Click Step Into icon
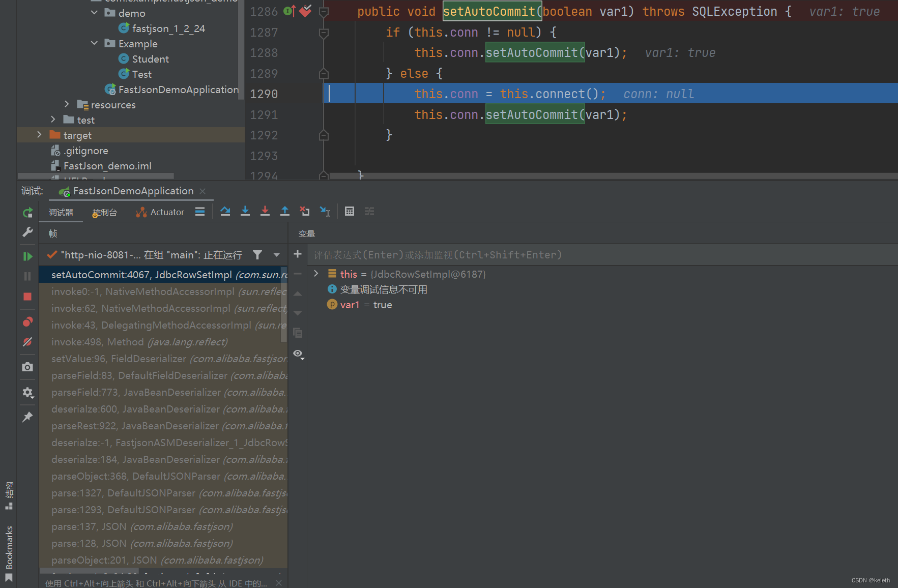This screenshot has width=898, height=588. [x=245, y=211]
